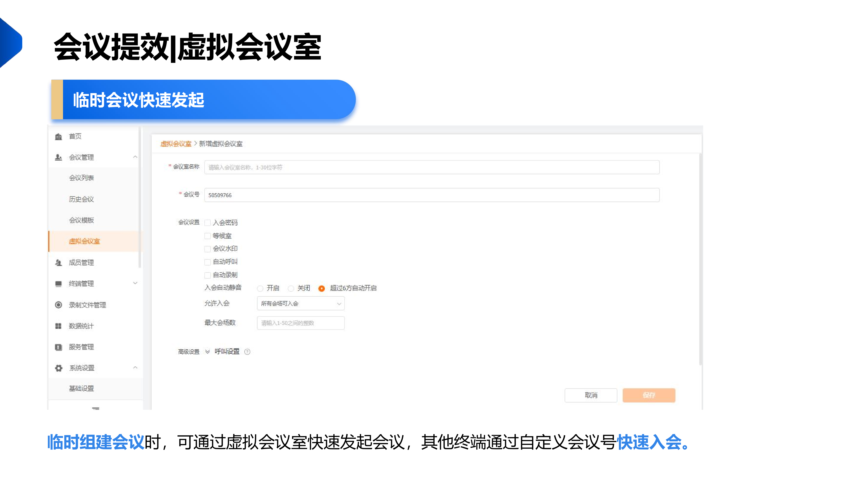
Task: Open 数据统计 in the sidebar
Action: pos(81,326)
